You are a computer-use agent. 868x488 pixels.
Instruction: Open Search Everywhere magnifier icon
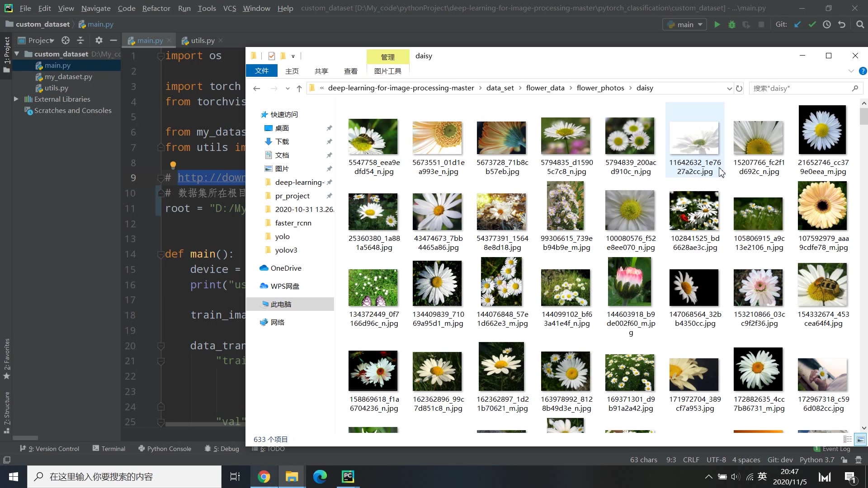(860, 25)
